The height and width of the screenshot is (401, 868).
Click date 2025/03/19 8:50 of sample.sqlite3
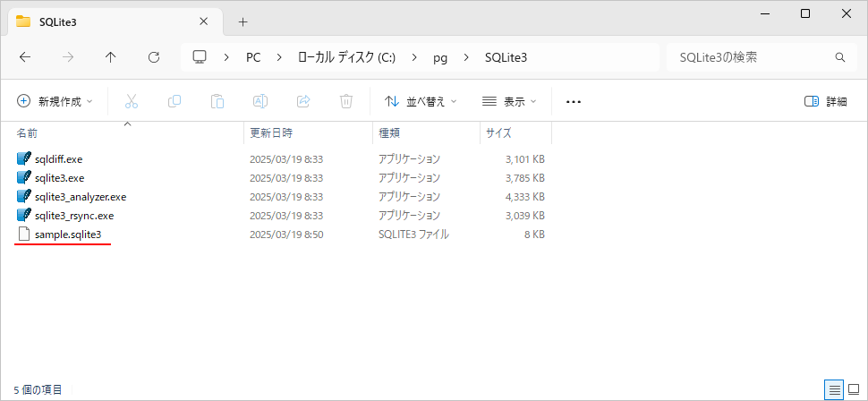(x=286, y=235)
